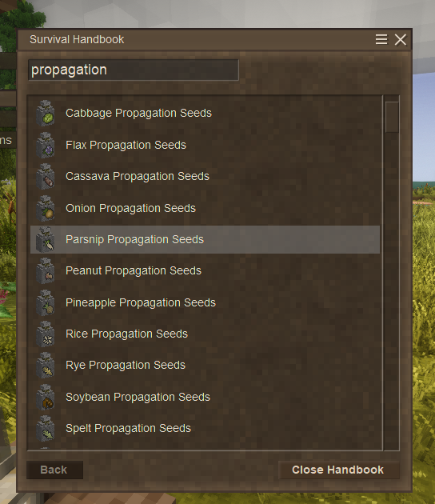Click the Parsnip seed bag icon
This screenshot has height=504, width=435.
coord(45,239)
